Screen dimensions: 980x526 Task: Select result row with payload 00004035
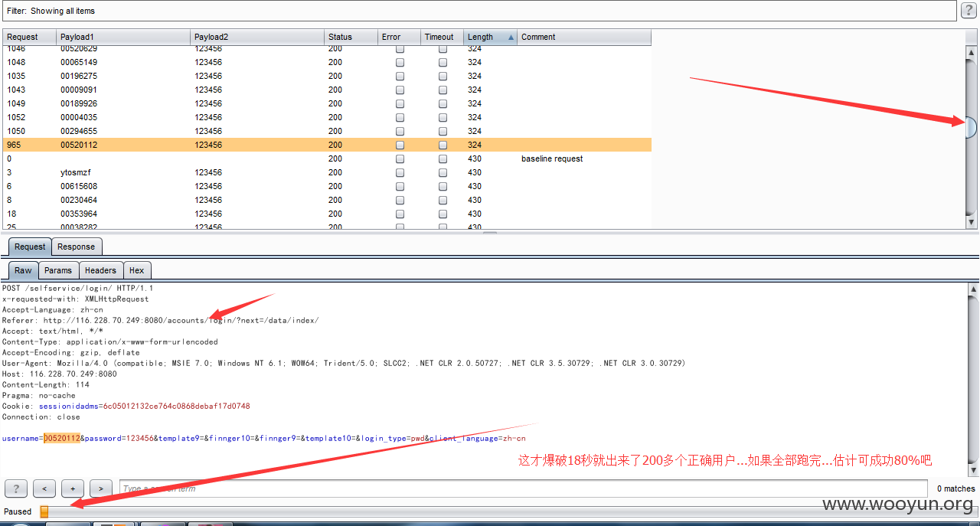click(x=327, y=117)
